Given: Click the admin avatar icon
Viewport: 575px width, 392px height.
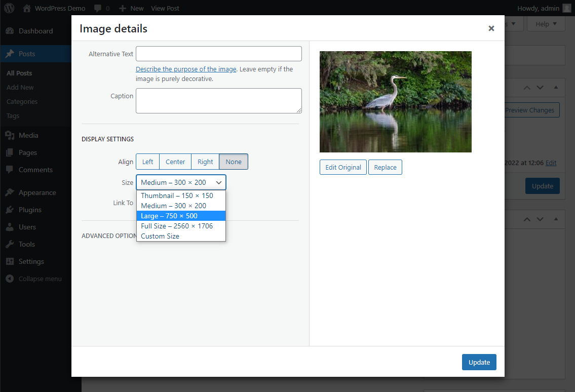Looking at the screenshot, I should 566,8.
